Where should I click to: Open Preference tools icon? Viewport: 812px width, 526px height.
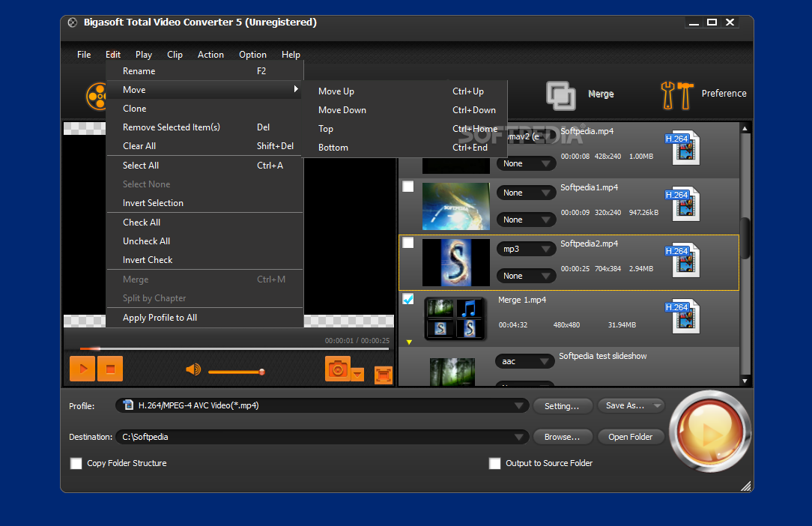[x=677, y=95]
